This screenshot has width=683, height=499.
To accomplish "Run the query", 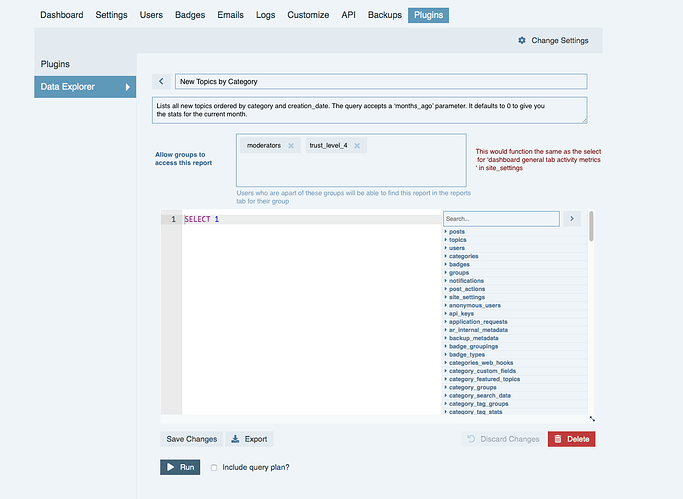I will (x=180, y=467).
